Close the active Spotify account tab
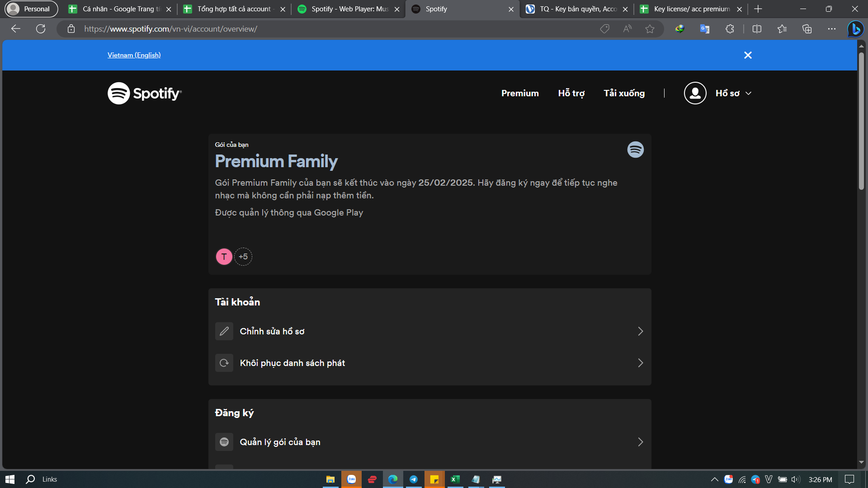Image resolution: width=868 pixels, height=488 pixels. [511, 9]
